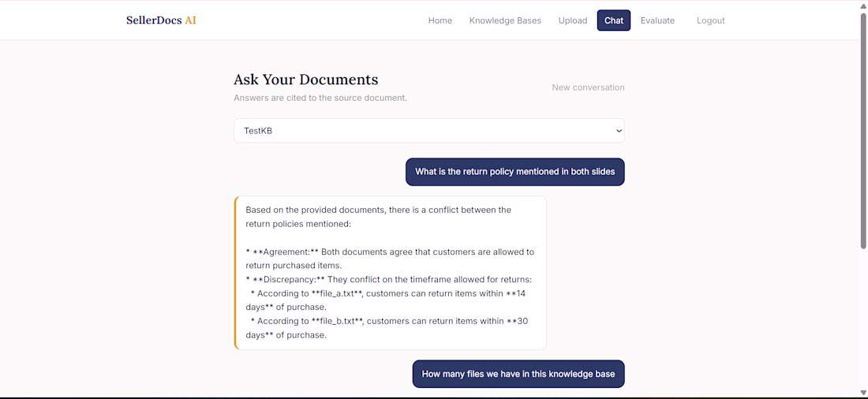Image resolution: width=868 pixels, height=399 pixels.
Task: Click the file_a.txt 14 days line
Action: [386, 300]
